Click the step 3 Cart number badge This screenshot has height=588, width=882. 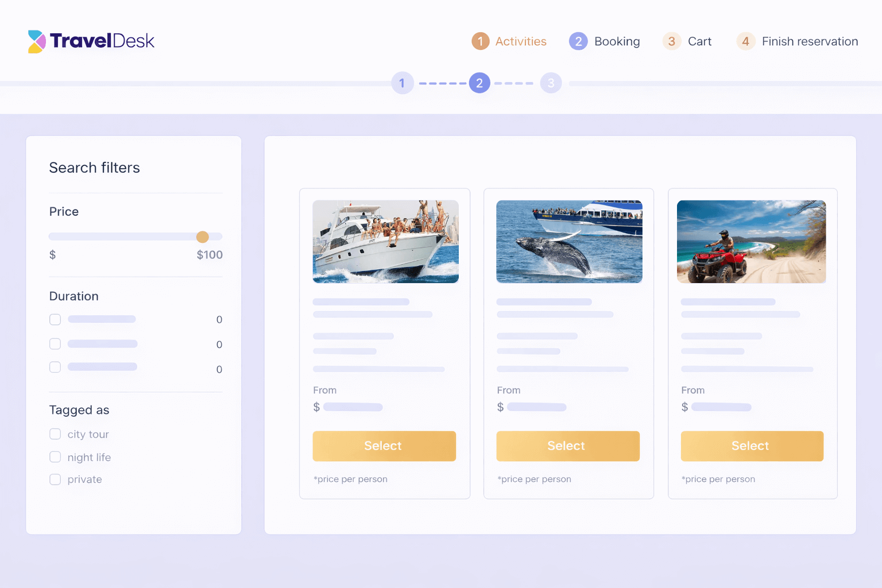(x=671, y=41)
